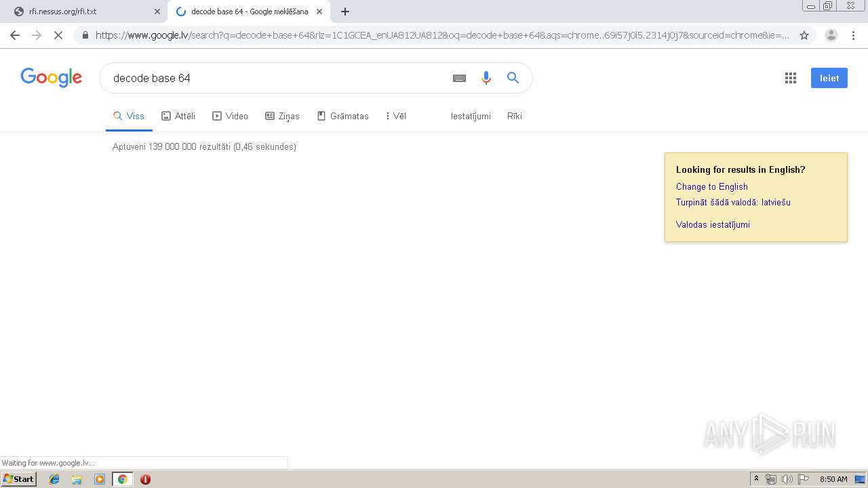Open the Rīki tools option
The width and height of the screenshot is (868, 488).
pyautogui.click(x=515, y=116)
